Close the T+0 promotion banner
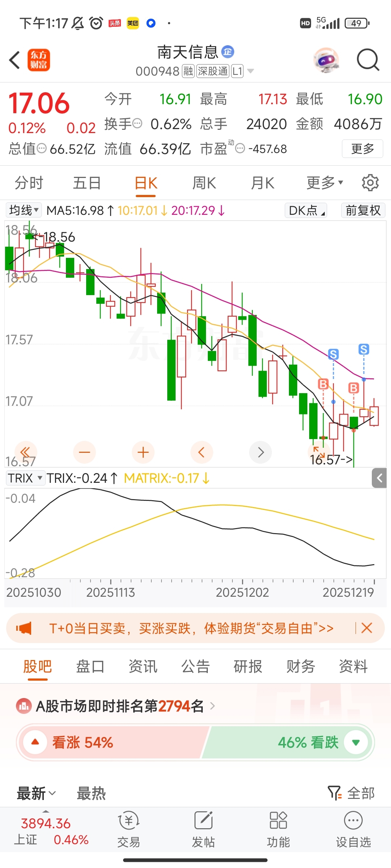This screenshot has width=391, height=868. (367, 628)
